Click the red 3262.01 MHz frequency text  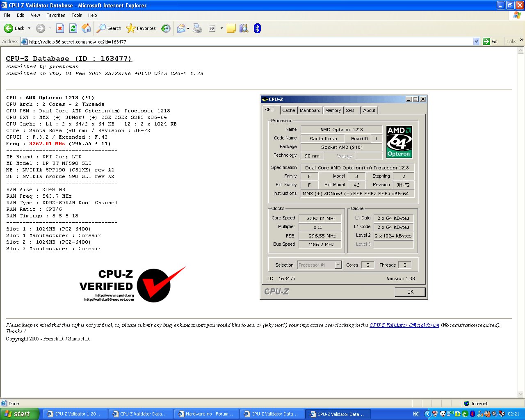(x=47, y=144)
